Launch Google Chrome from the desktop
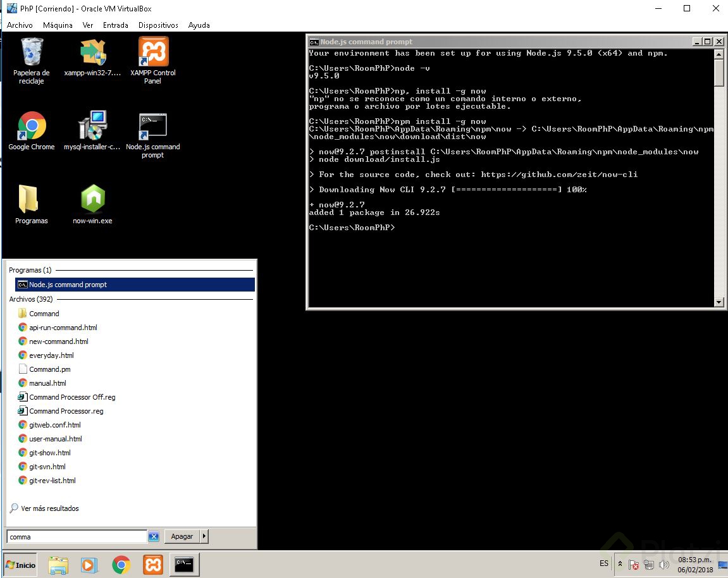The height and width of the screenshot is (578, 728). pos(32,131)
